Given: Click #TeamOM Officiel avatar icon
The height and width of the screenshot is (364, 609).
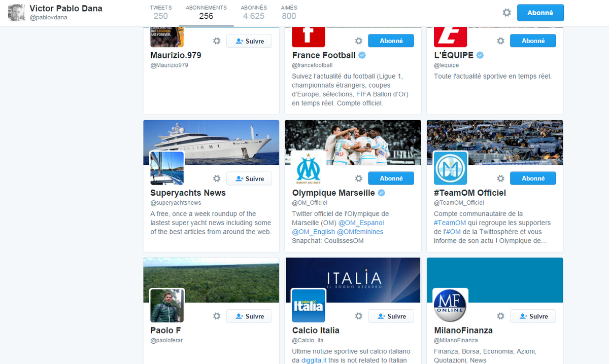Looking at the screenshot, I should tap(450, 168).
